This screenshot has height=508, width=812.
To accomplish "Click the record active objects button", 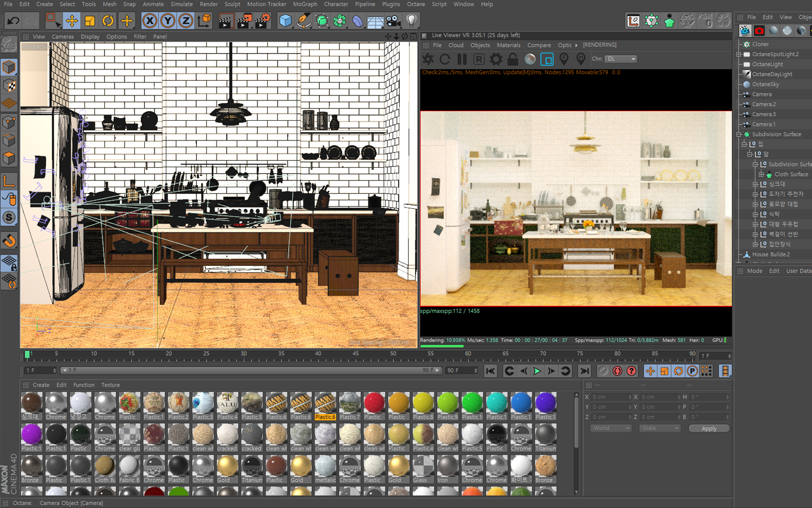I will tap(603, 371).
